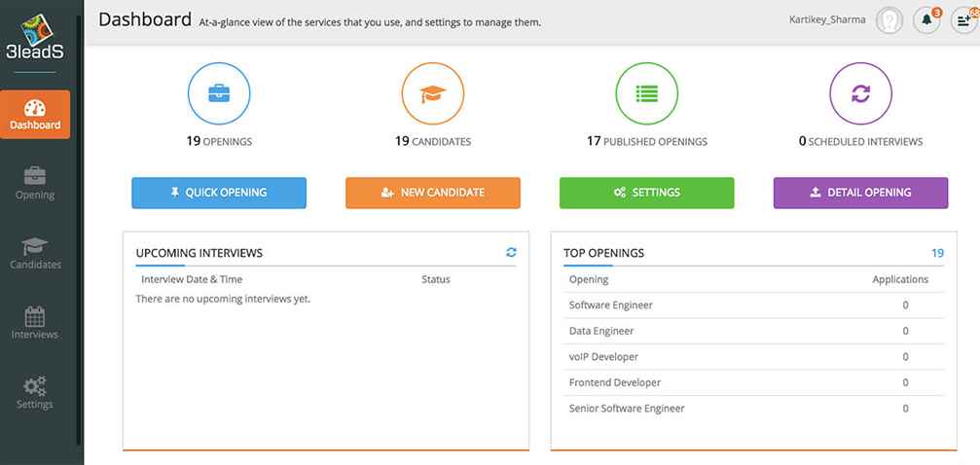Click the help lightbulb icon
The image size is (980, 465).
[889, 21]
